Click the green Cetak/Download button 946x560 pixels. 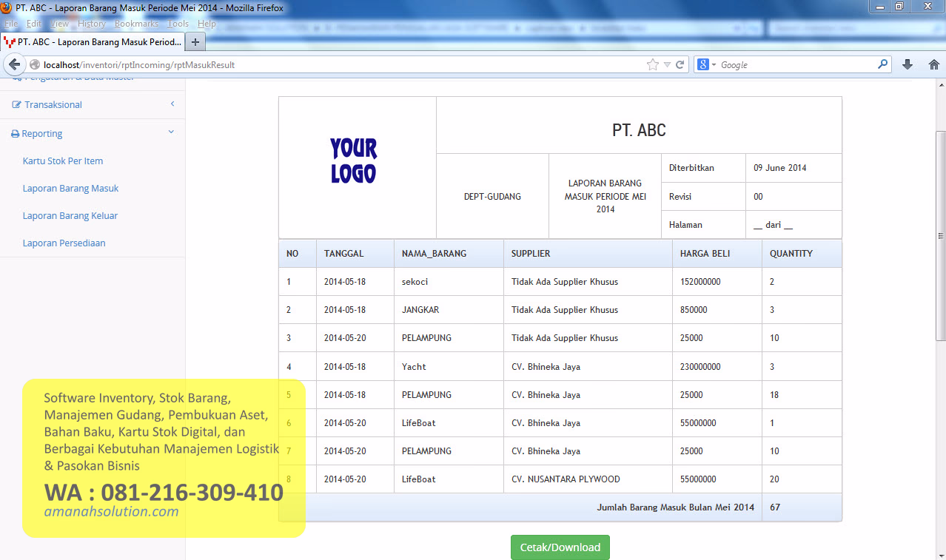pyautogui.click(x=560, y=547)
